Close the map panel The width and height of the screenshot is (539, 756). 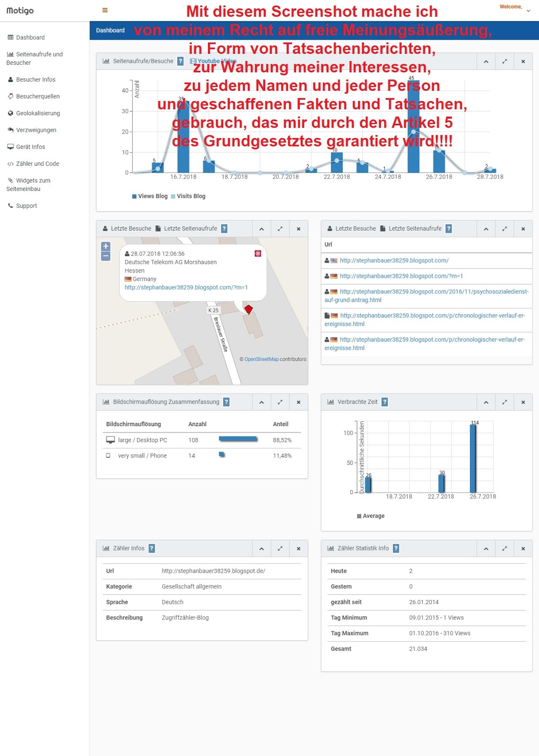[x=298, y=229]
